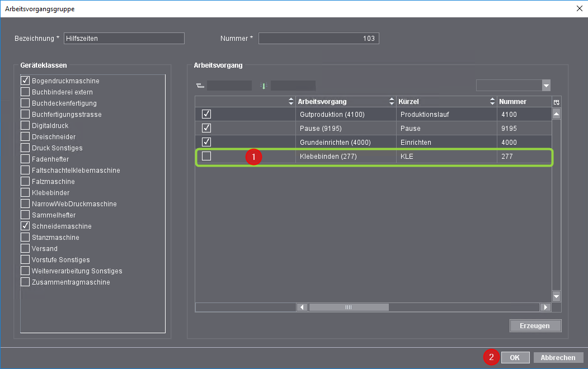Click the number cell 4100
The height and width of the screenshot is (369, 588).
524,114
